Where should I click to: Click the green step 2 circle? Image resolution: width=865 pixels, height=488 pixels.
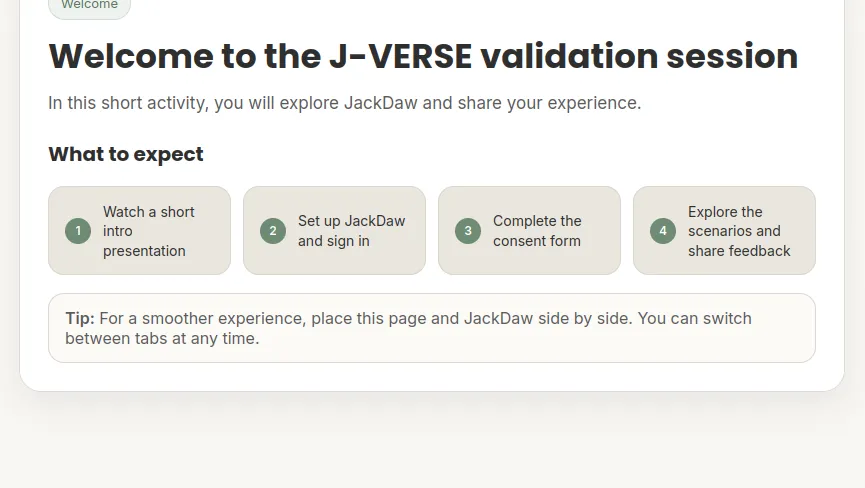[x=273, y=231]
